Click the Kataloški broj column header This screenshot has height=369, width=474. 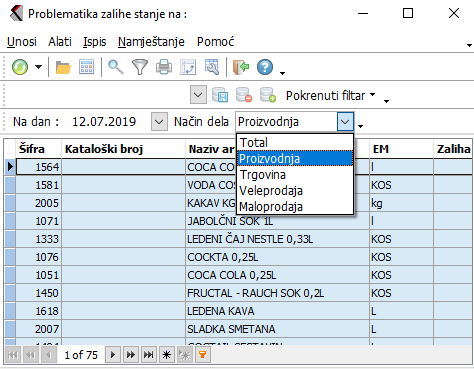coord(123,149)
